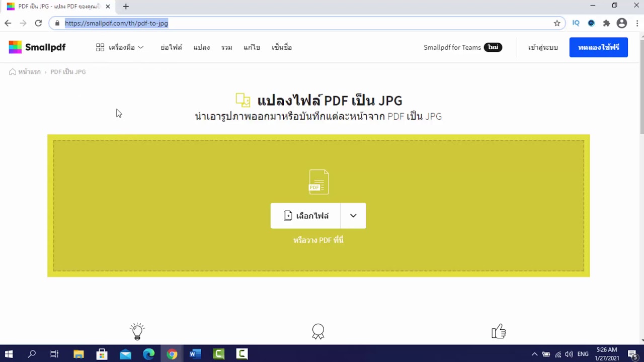The width and height of the screenshot is (644, 362).
Task: Click the lightbulb feature icon
Action: tap(137, 331)
